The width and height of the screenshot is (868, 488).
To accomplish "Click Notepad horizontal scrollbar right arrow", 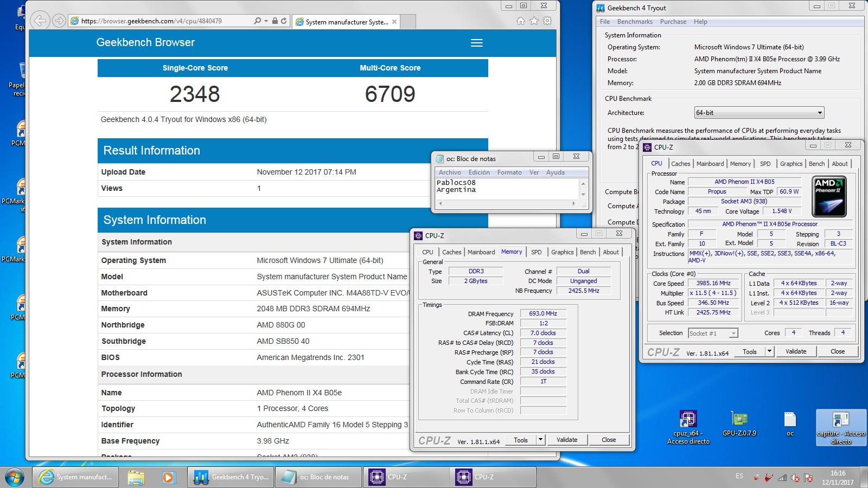I will 573,204.
